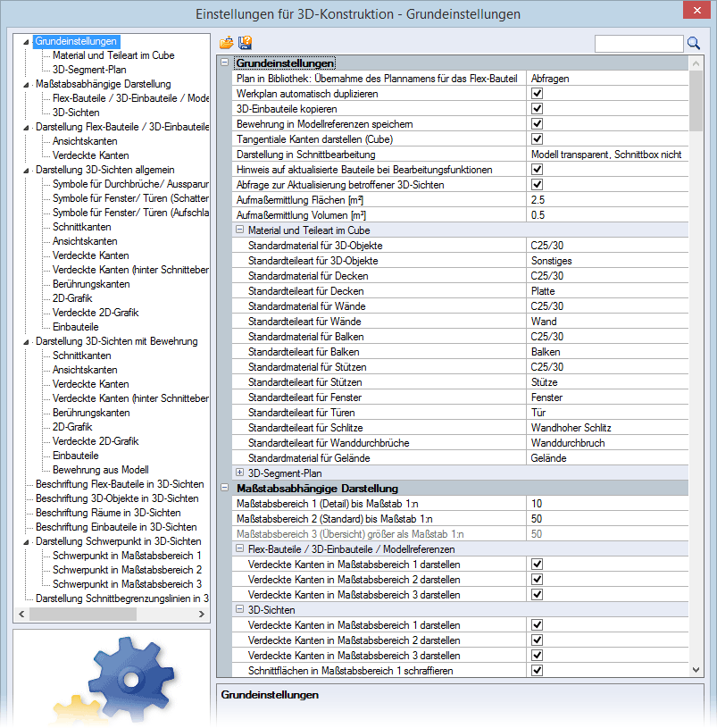The image size is (717, 728).
Task: Select the Standardmaterial für Gelände row label
Action: tap(309, 458)
